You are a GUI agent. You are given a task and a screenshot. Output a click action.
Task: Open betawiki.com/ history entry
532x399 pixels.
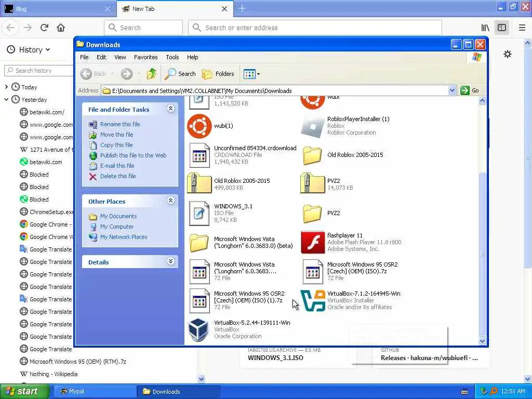46,112
